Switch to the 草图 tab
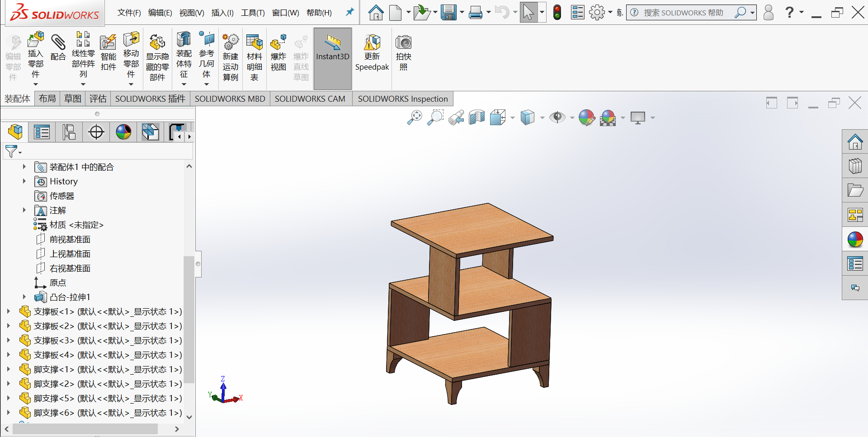This screenshot has width=868, height=437. click(73, 99)
